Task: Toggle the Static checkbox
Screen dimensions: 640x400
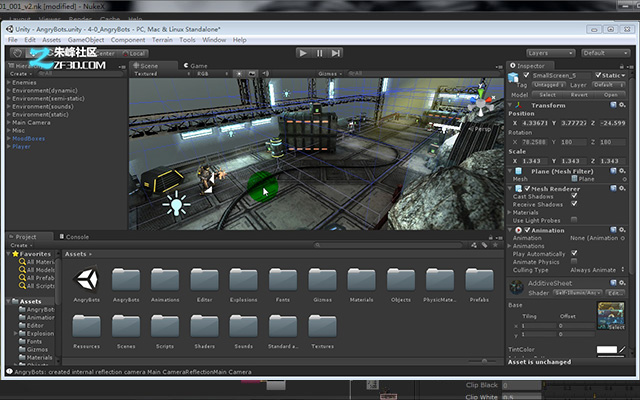Action: (598, 75)
